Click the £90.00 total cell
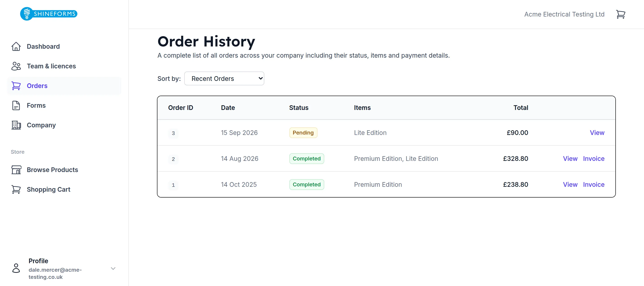Image resolution: width=644 pixels, height=286 pixels. tap(517, 133)
